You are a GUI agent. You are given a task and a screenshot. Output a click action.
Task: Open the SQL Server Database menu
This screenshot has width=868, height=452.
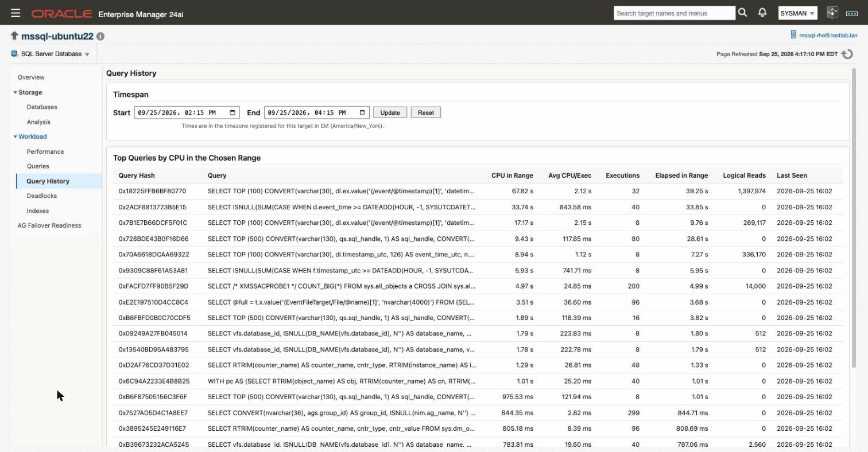pos(56,54)
